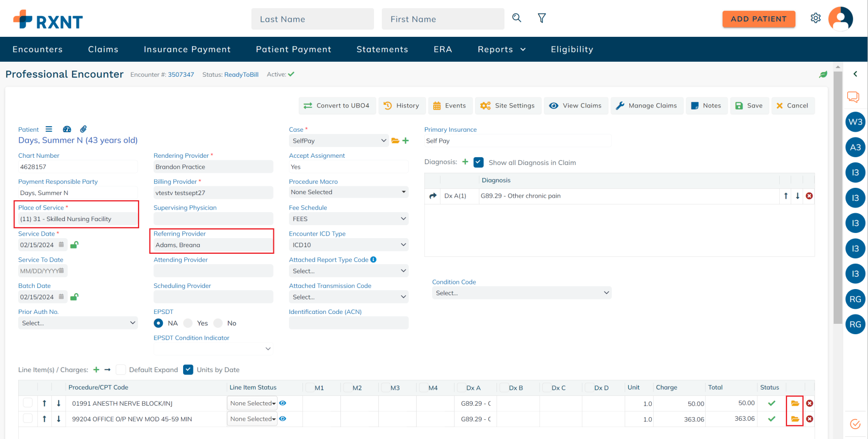Click the Referring Provider field
The image size is (868, 439).
(213, 245)
